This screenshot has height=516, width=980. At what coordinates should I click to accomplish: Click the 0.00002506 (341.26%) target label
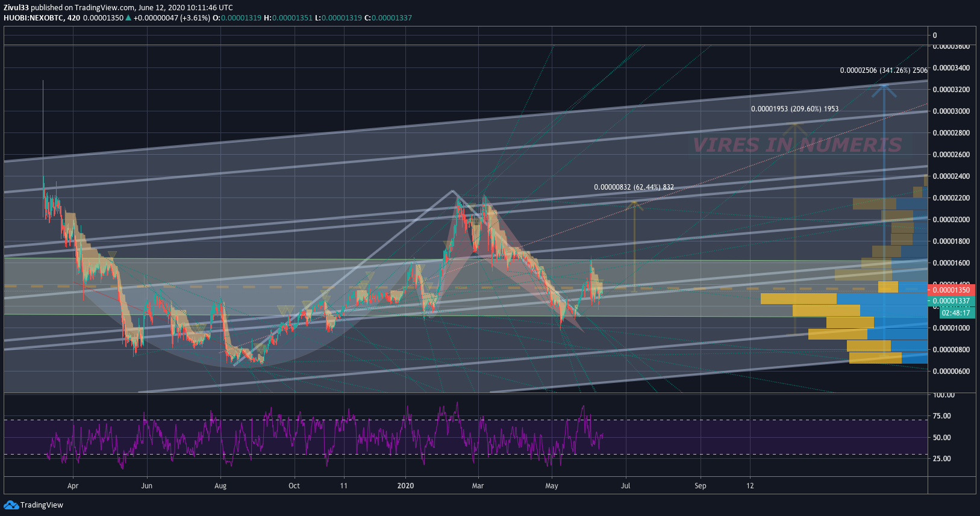point(884,70)
